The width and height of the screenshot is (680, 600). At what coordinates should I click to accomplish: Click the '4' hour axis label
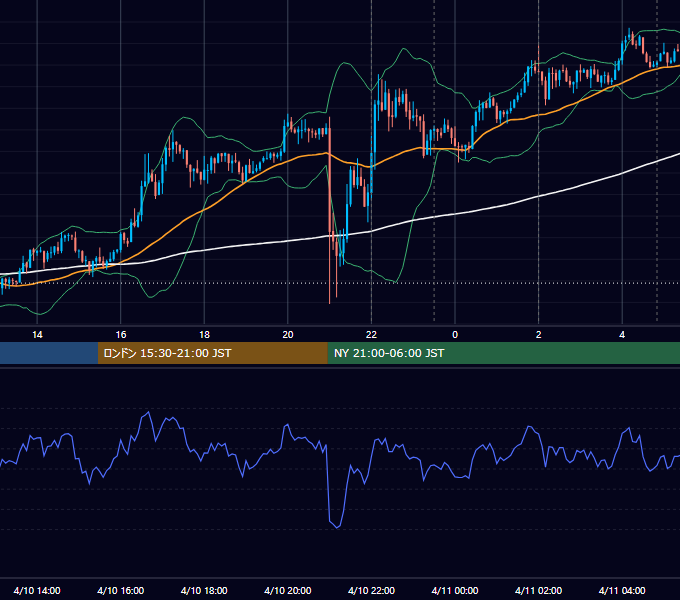pos(622,335)
